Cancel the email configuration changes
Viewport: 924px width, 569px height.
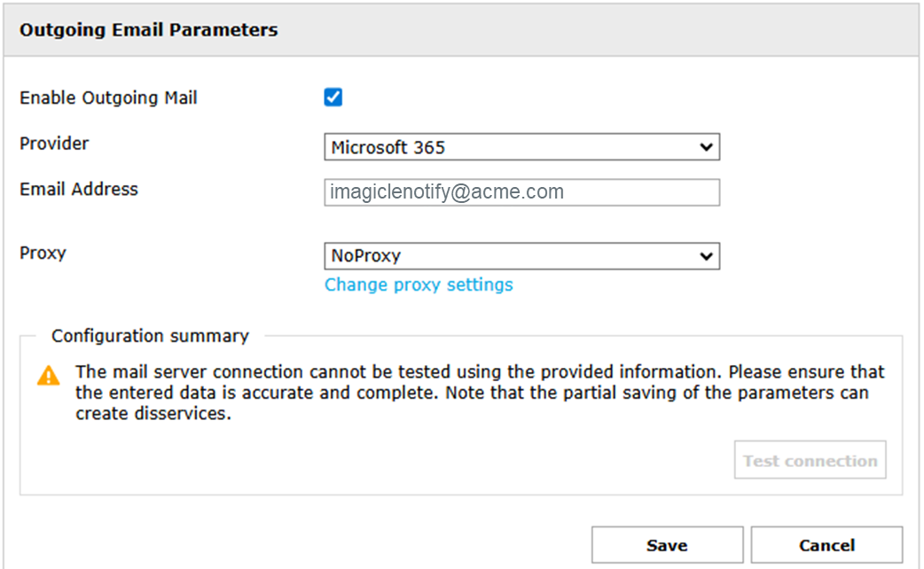tap(826, 545)
